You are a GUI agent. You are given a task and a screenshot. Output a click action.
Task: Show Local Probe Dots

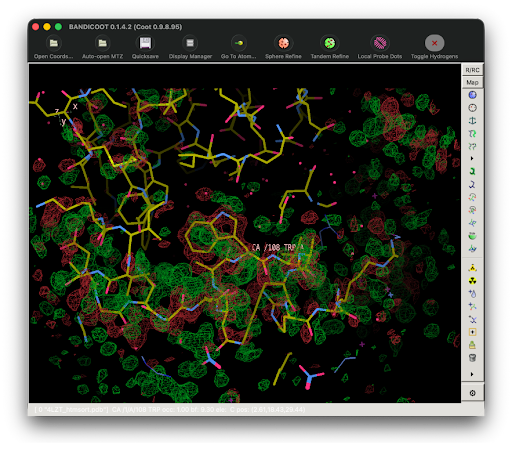click(x=380, y=47)
